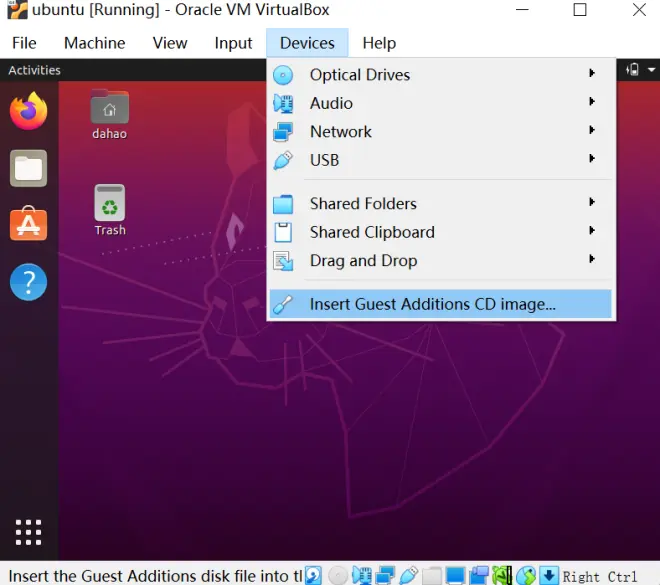Screen dimensions: 660x585
Task: Open Help from the Ubuntu dock
Action: click(29, 282)
